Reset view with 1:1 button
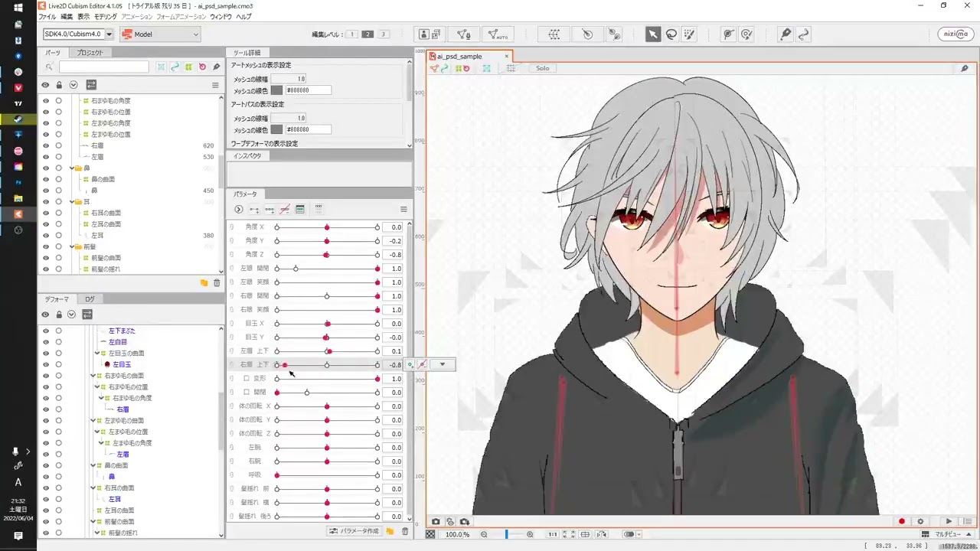Viewport: 980px width, 551px height. (x=553, y=534)
